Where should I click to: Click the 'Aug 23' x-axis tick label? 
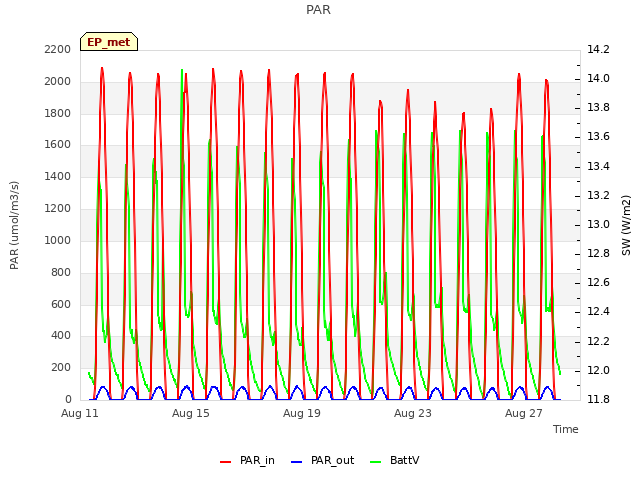click(413, 413)
